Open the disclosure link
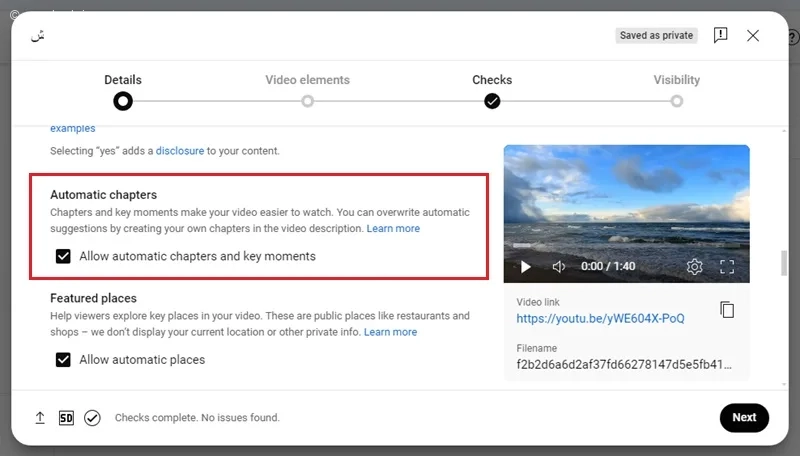This screenshot has width=800, height=456. pos(180,151)
